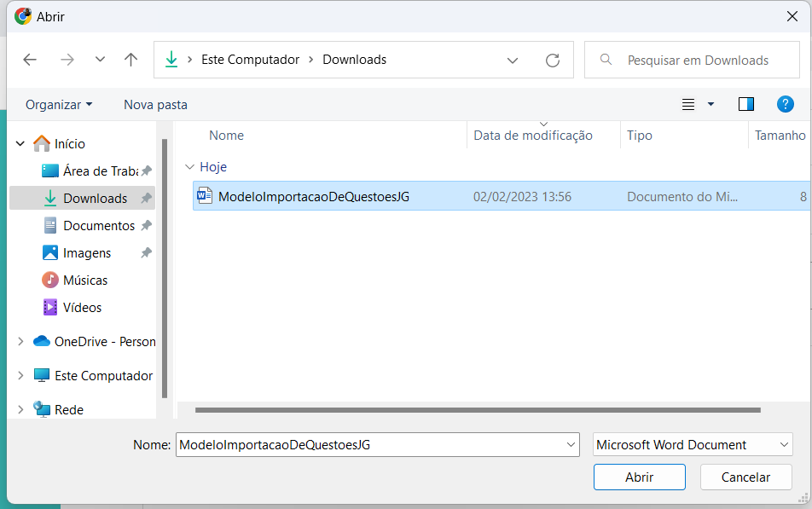
Task: Refresh the Downloads folder view
Action: tap(552, 61)
